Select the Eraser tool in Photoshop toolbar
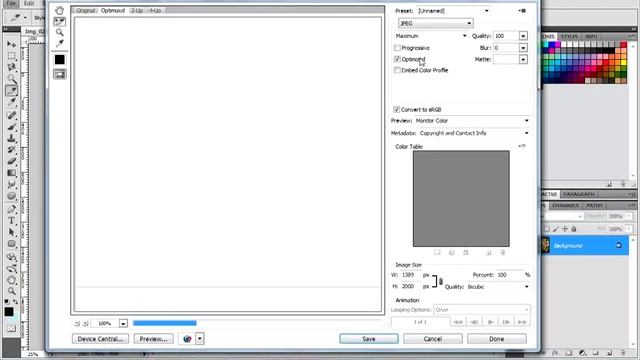Screen dimensions: 640x360 tap(11, 161)
